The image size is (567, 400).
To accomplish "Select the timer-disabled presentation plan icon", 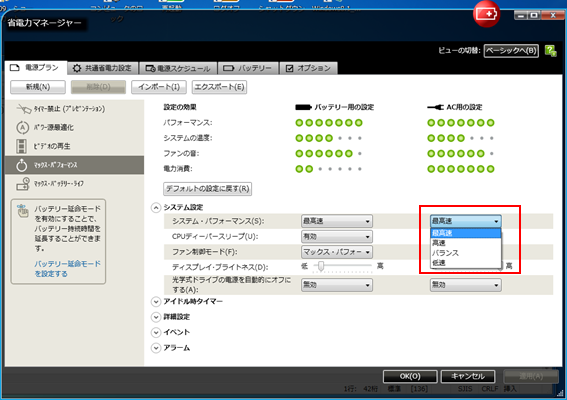I will pyautogui.click(x=24, y=108).
